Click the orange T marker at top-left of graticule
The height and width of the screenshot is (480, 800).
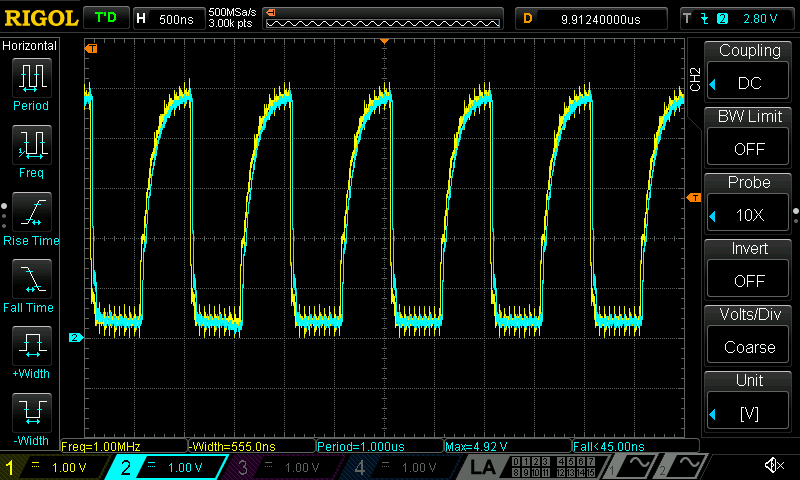pyautogui.click(x=91, y=48)
